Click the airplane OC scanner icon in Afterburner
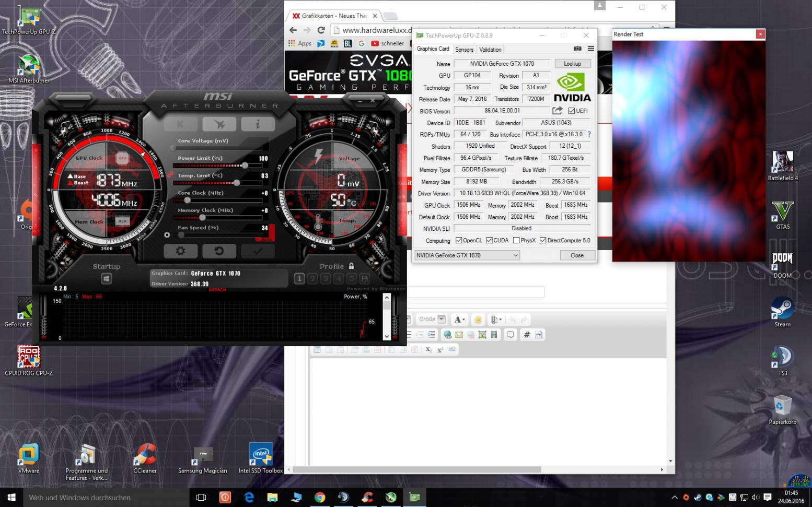Viewport: 812px width, 507px height. point(219,124)
